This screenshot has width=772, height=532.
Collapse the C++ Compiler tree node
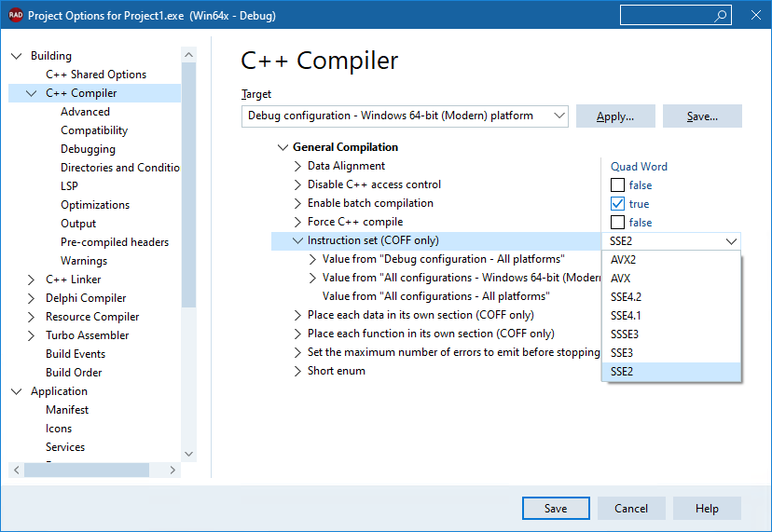point(31,93)
